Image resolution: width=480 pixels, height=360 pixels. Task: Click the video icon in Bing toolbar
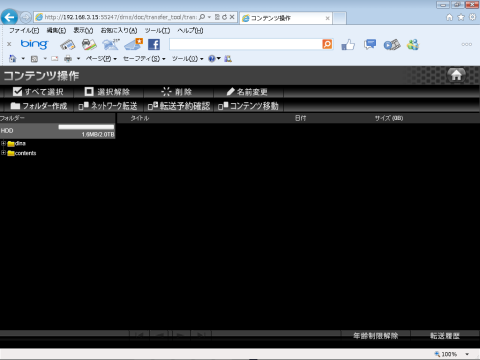point(392,44)
